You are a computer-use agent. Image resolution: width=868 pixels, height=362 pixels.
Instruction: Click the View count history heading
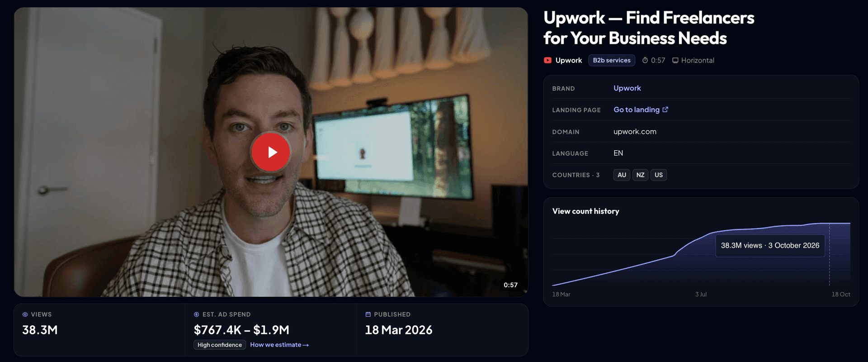pyautogui.click(x=586, y=211)
